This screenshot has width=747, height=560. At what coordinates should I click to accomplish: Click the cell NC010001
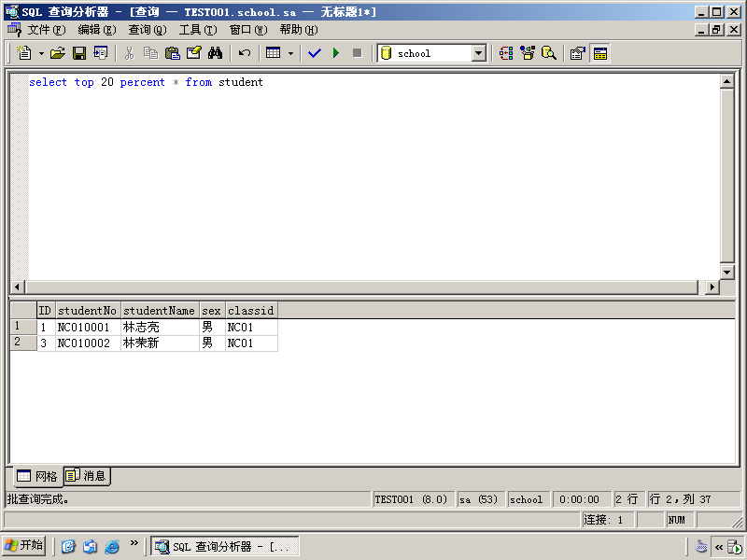[88, 328]
